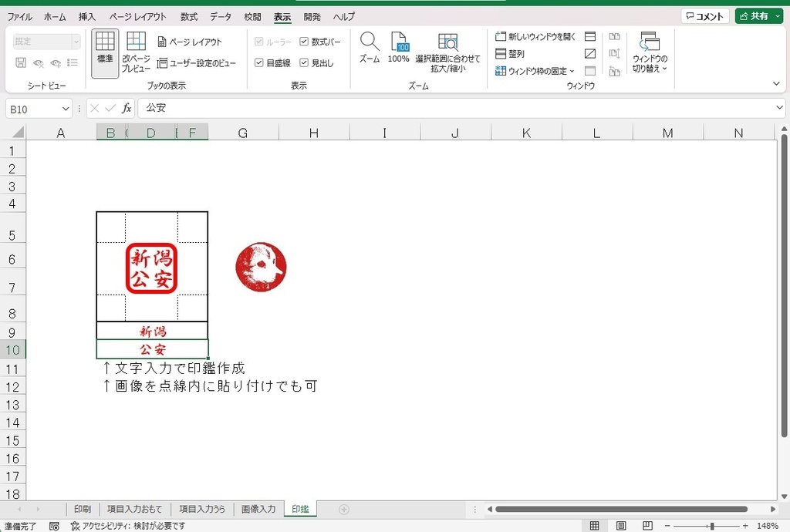790x532 pixels.
Task: Select the round red seal image
Action: (261, 268)
